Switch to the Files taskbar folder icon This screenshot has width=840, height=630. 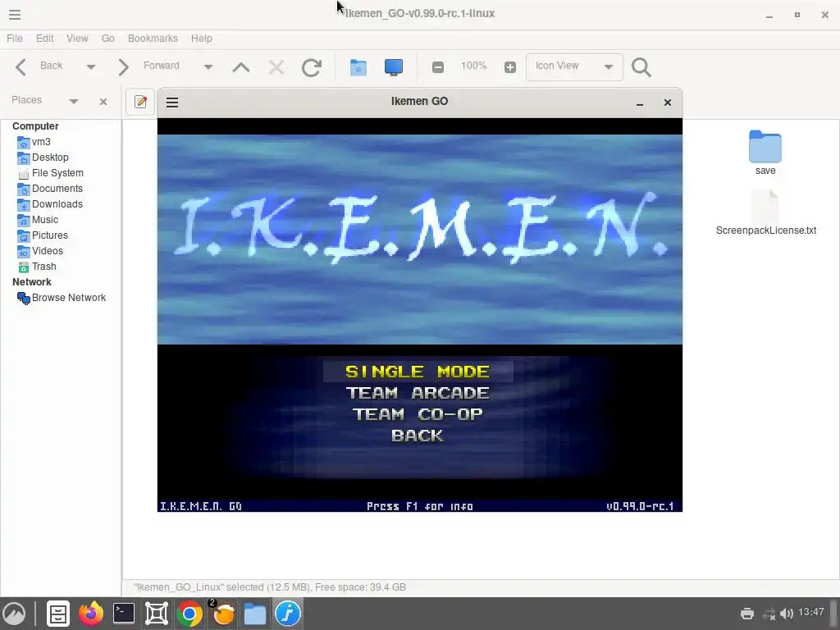coord(255,614)
